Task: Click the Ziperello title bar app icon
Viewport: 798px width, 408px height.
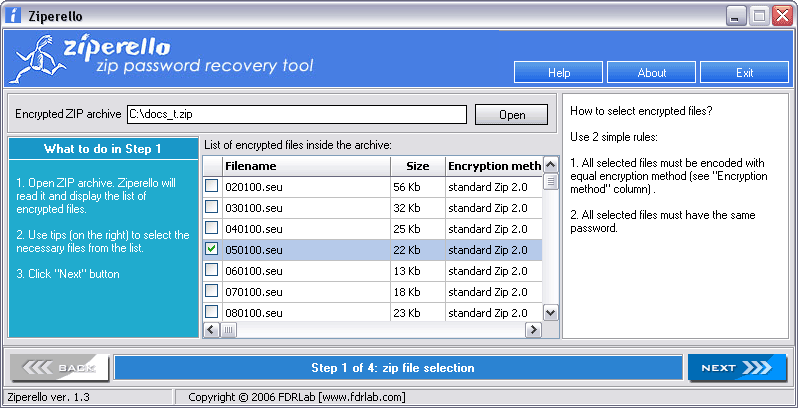Action: coord(13,15)
